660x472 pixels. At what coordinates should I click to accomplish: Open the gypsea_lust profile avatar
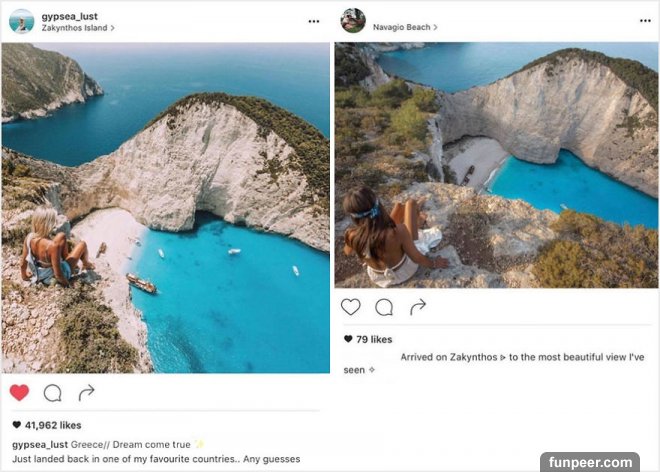(22, 21)
